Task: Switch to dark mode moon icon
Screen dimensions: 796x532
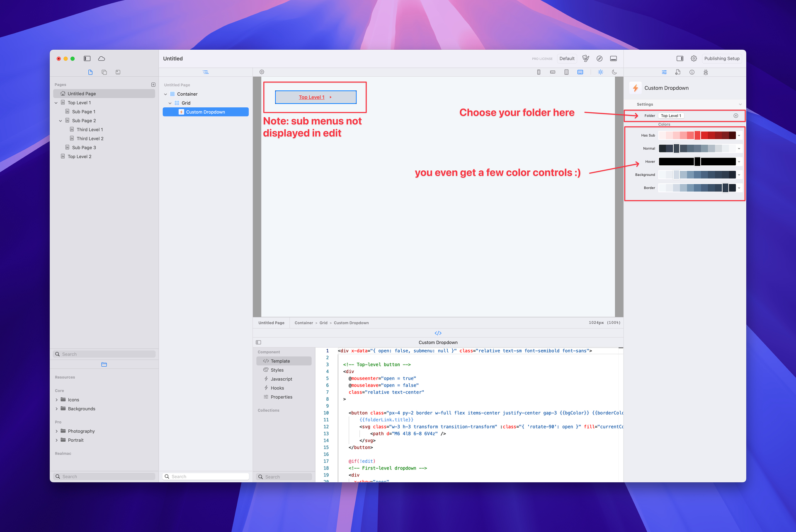Action: pyautogui.click(x=614, y=72)
